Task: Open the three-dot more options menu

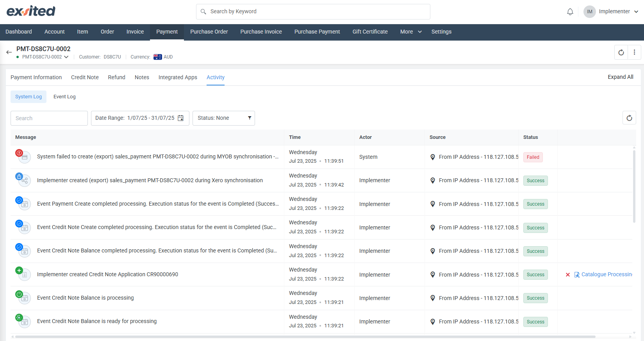Action: click(634, 52)
